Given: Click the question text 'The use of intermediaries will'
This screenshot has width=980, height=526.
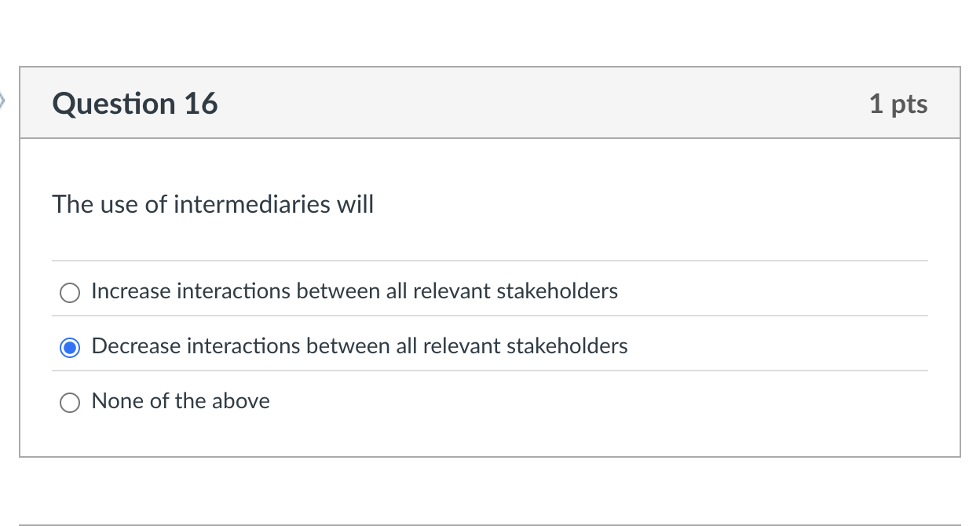Looking at the screenshot, I should [x=213, y=204].
